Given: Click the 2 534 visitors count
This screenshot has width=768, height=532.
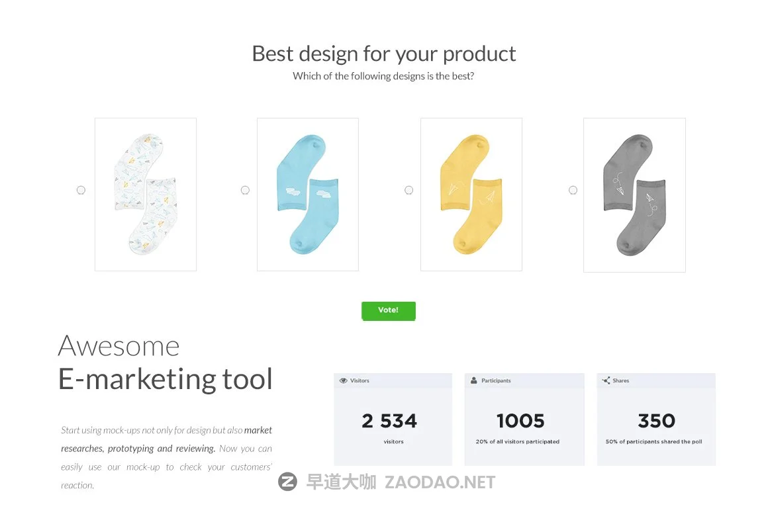Looking at the screenshot, I should (x=389, y=421).
